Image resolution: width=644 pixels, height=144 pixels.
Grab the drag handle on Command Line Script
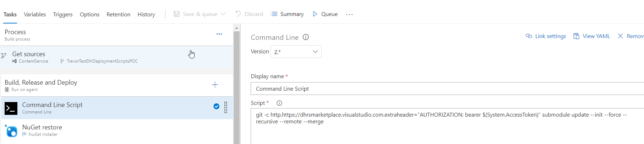pyautogui.click(x=226, y=107)
